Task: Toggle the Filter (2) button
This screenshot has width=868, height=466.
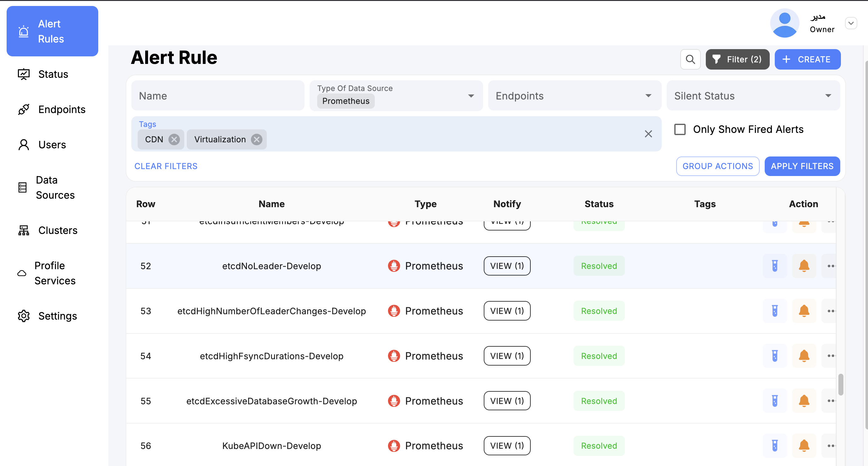Action: tap(737, 59)
